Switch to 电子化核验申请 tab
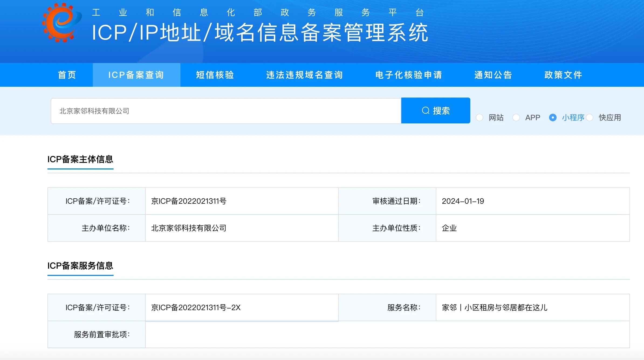 pyautogui.click(x=409, y=75)
